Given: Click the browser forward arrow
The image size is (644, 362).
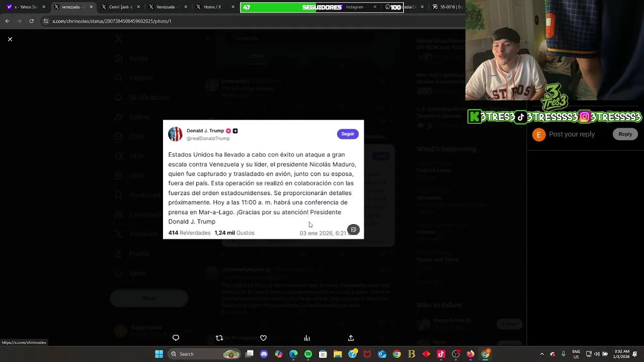Looking at the screenshot, I should [x=20, y=21].
